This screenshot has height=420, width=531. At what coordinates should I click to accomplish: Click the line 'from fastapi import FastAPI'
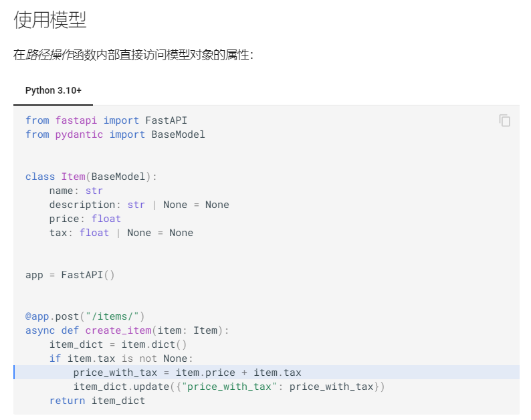point(106,120)
